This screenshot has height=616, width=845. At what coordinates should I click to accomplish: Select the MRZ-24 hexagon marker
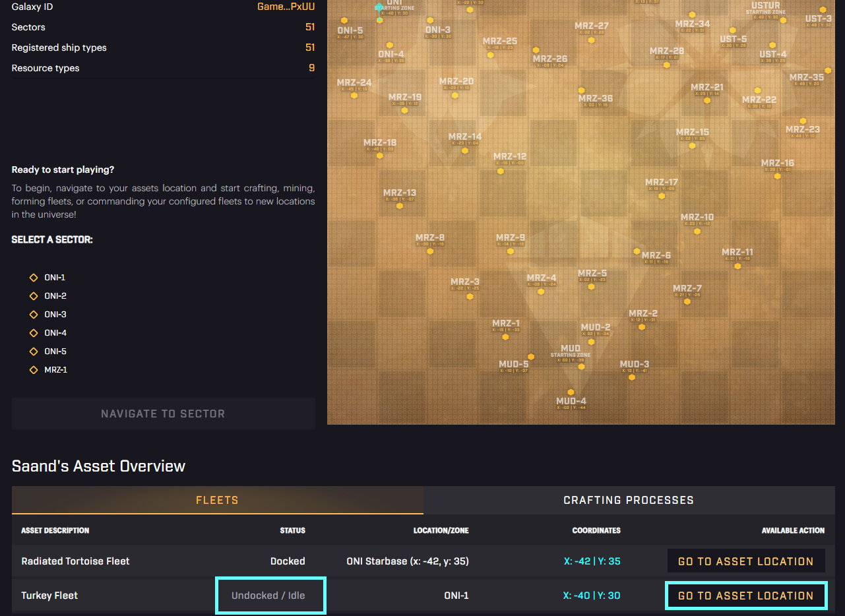coord(354,95)
